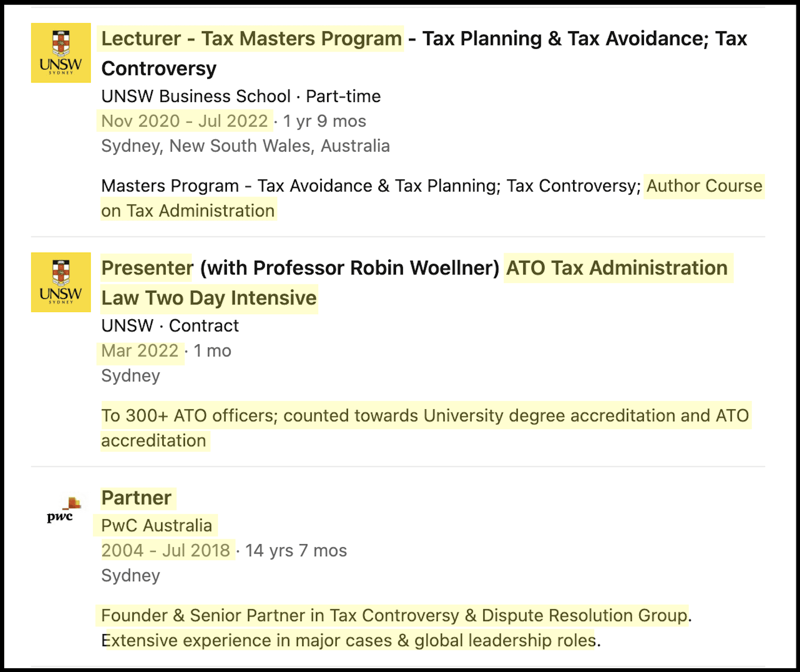The width and height of the screenshot is (800, 672).
Task: Open the Presenter with Professor Robin Woellner title
Action: click(300, 268)
